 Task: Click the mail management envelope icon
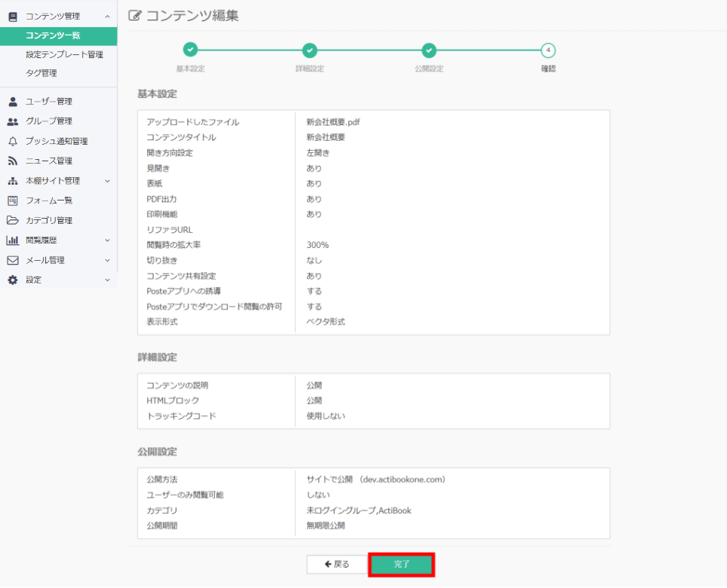coord(13,260)
